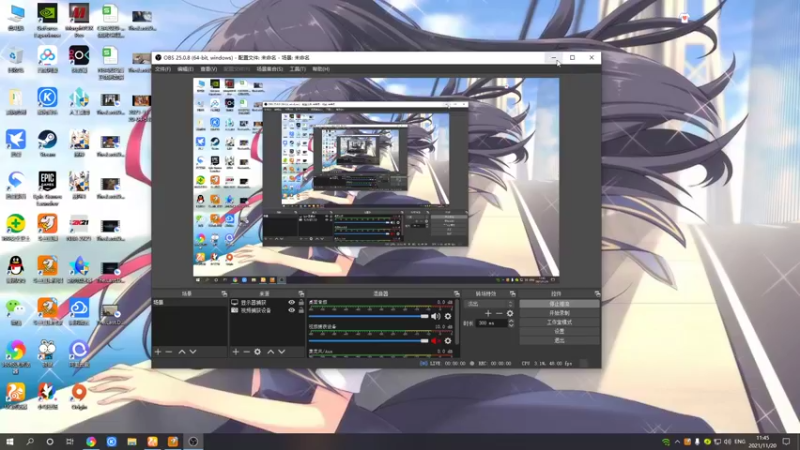The image size is (800, 450).
Task: Increase transition duration with up arrow
Action: point(511,321)
